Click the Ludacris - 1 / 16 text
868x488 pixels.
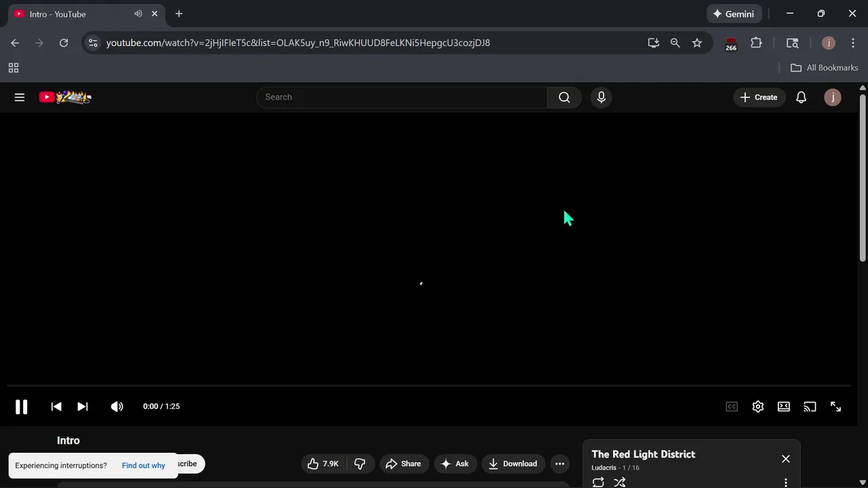pyautogui.click(x=615, y=468)
